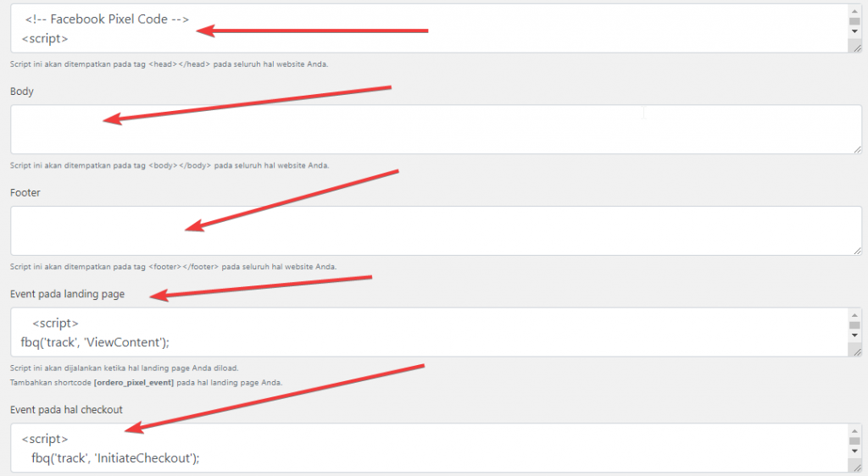Click the resize grip of the landing page event textarea
The image size is (868, 476).
pyautogui.click(x=857, y=351)
